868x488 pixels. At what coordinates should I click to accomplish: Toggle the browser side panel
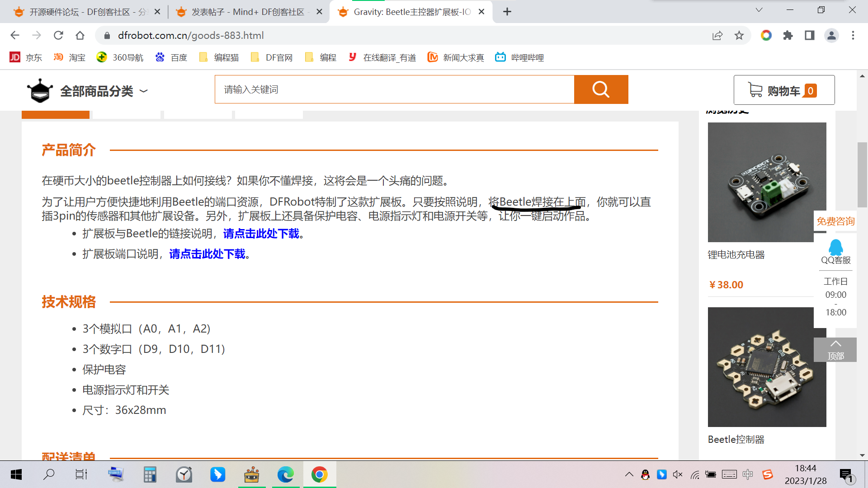(x=810, y=35)
